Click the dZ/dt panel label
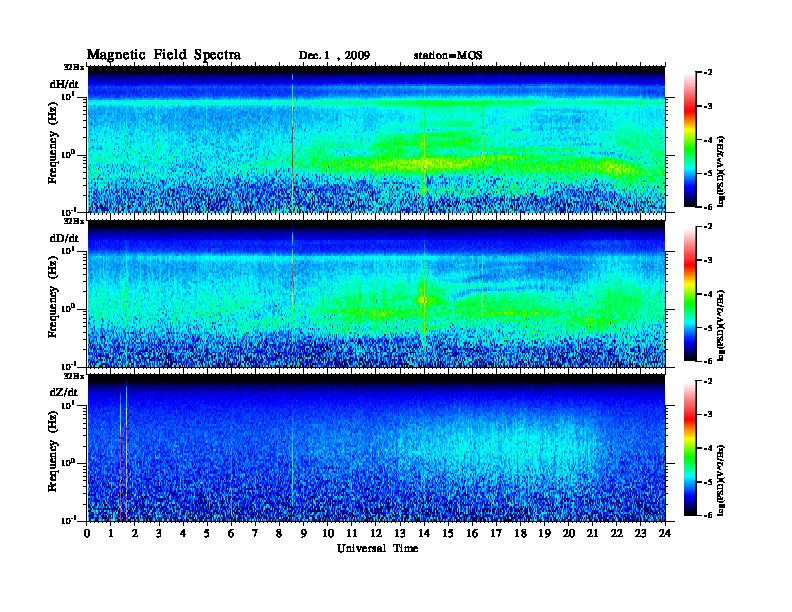 point(64,392)
